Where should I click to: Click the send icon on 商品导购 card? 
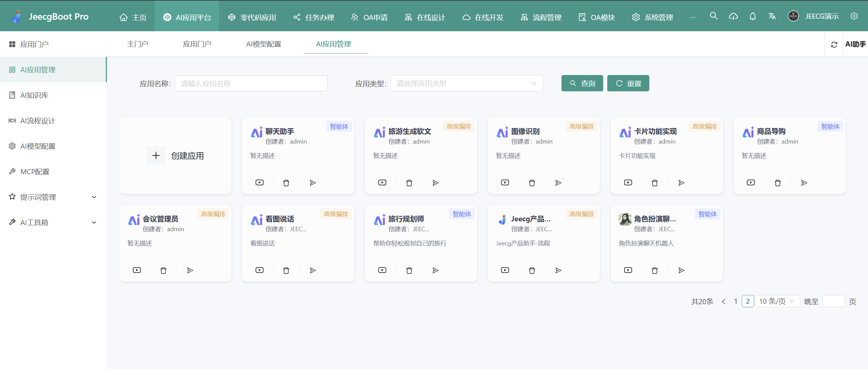point(804,183)
